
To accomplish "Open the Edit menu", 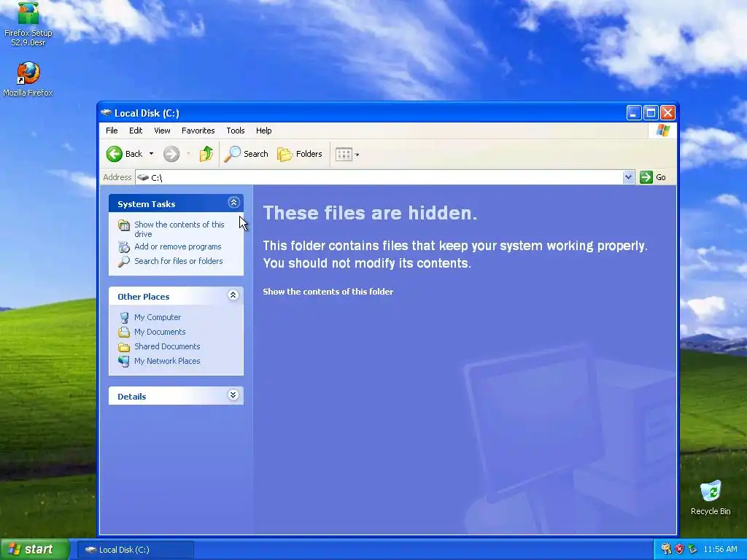I will point(136,131).
